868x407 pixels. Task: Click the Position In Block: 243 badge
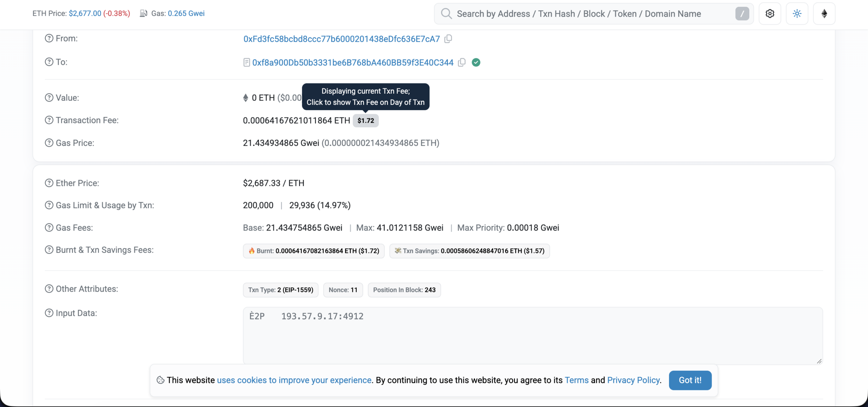point(404,290)
